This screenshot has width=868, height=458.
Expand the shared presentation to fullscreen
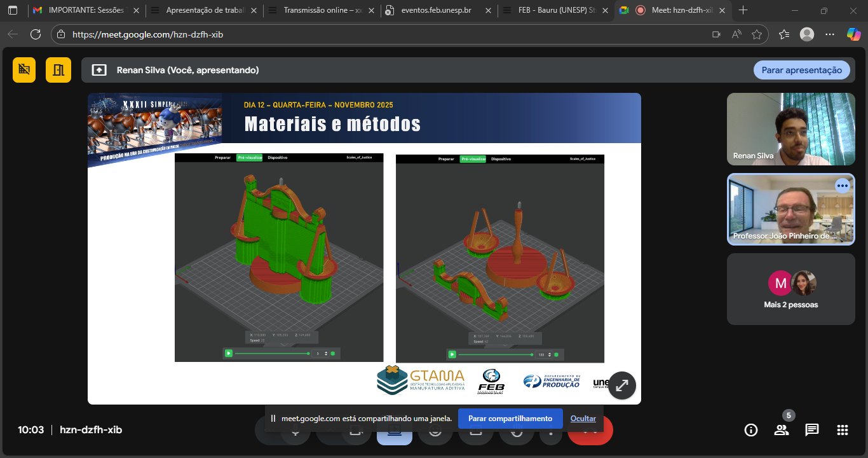622,385
